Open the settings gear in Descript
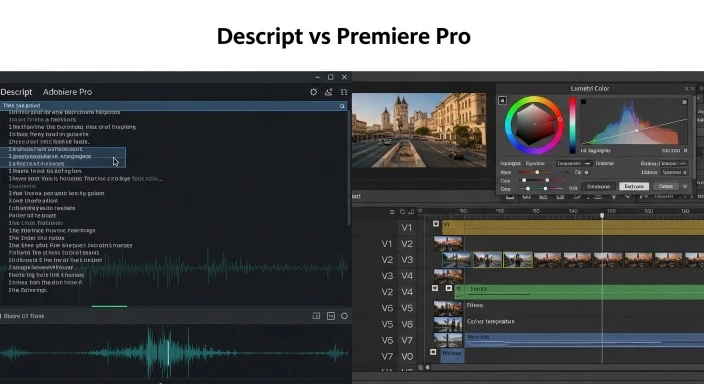 coord(313,92)
